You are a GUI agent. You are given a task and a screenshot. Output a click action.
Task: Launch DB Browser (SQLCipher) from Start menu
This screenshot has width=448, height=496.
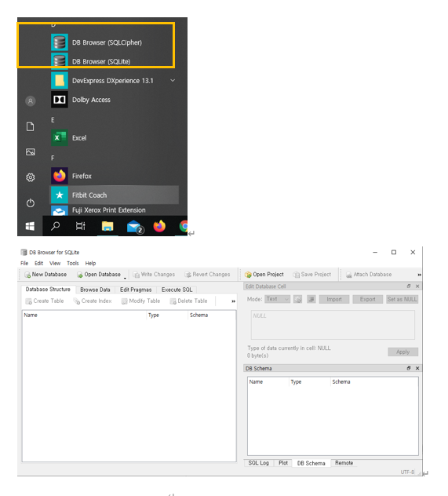coord(107,42)
